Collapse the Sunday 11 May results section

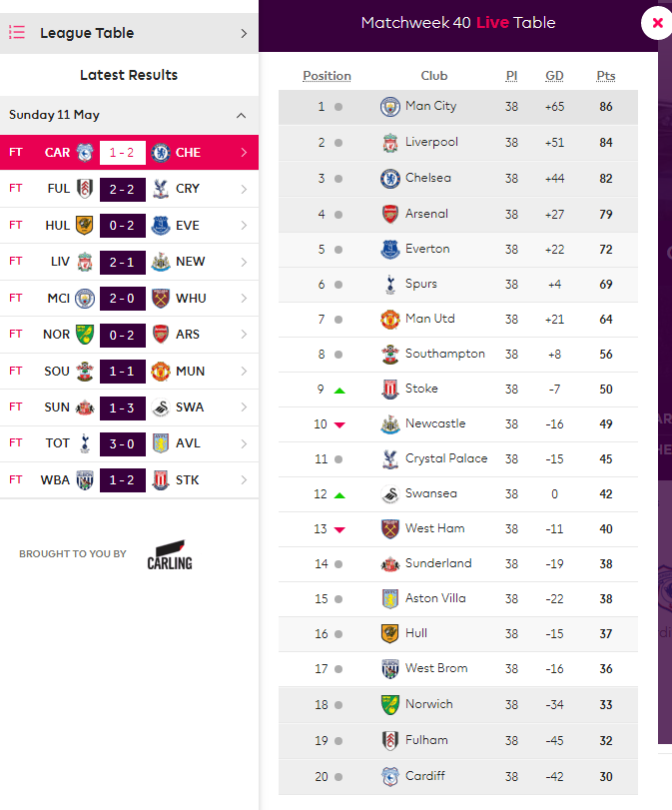click(241, 115)
